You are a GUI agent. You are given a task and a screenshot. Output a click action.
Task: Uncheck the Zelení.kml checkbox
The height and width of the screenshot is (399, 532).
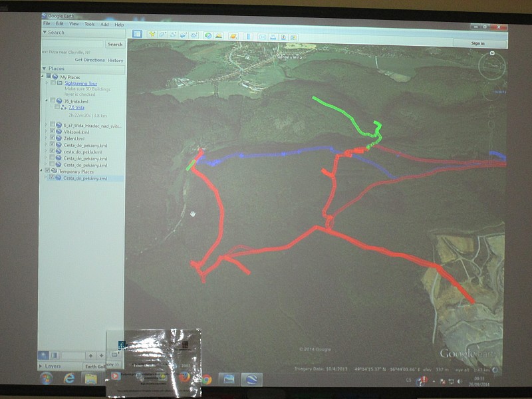(53, 138)
